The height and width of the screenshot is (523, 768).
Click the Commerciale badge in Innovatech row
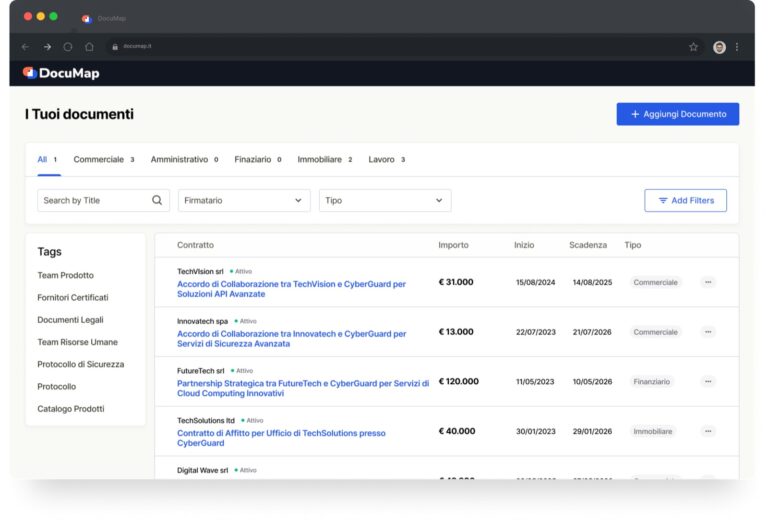point(655,332)
